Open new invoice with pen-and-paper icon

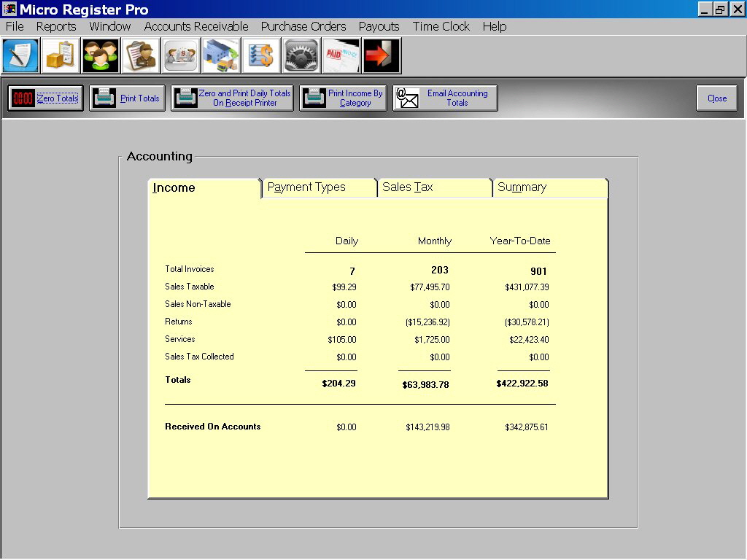(x=20, y=55)
